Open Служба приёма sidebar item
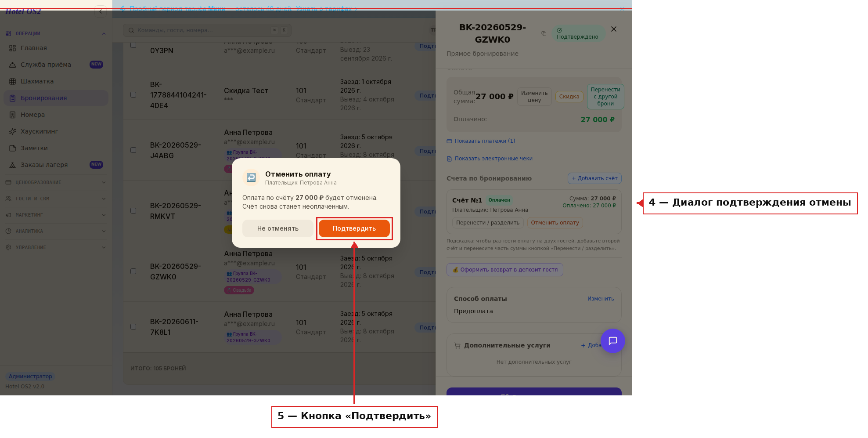Viewport: 868px width, 438px height. pos(56,65)
